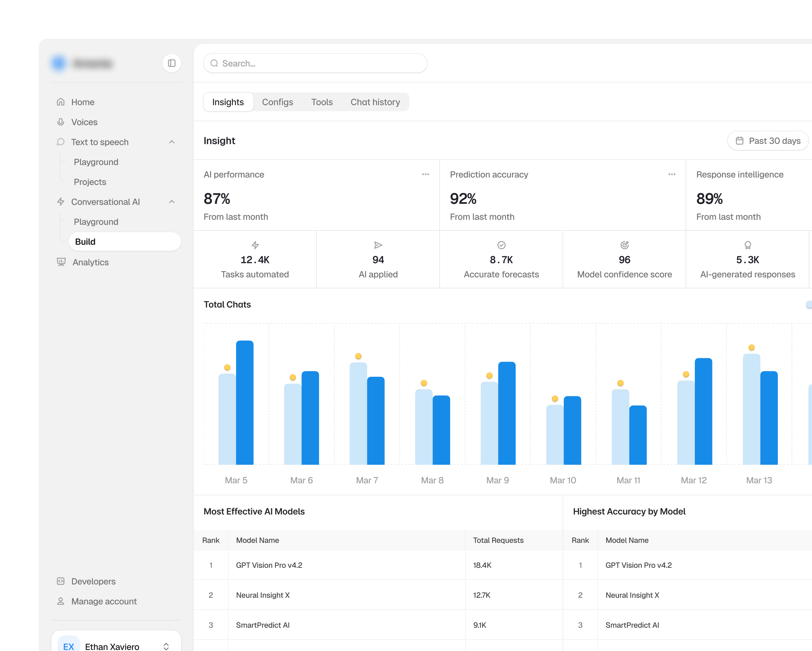Screen dimensions: 812x651
Task: Click the Model confidence score target icon
Action: point(624,245)
